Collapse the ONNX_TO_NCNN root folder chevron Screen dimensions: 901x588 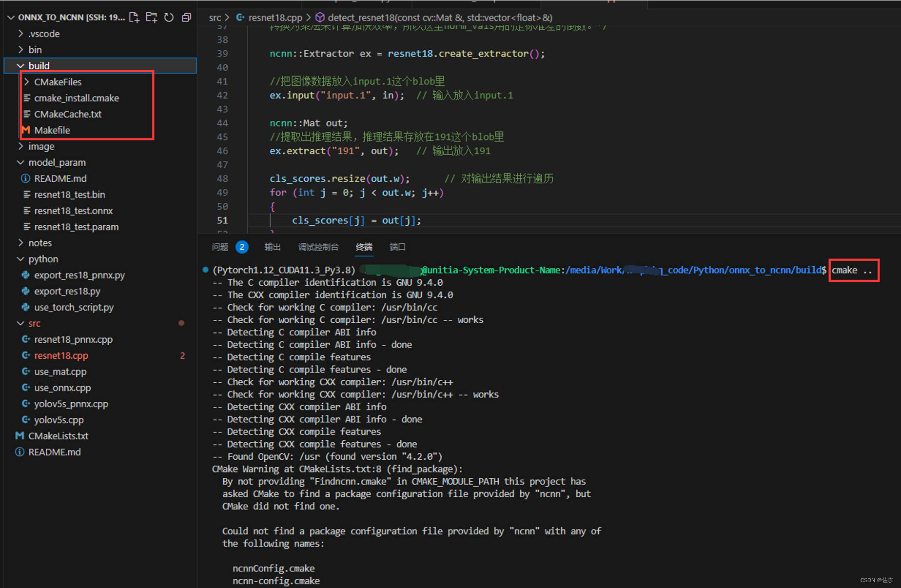click(11, 18)
